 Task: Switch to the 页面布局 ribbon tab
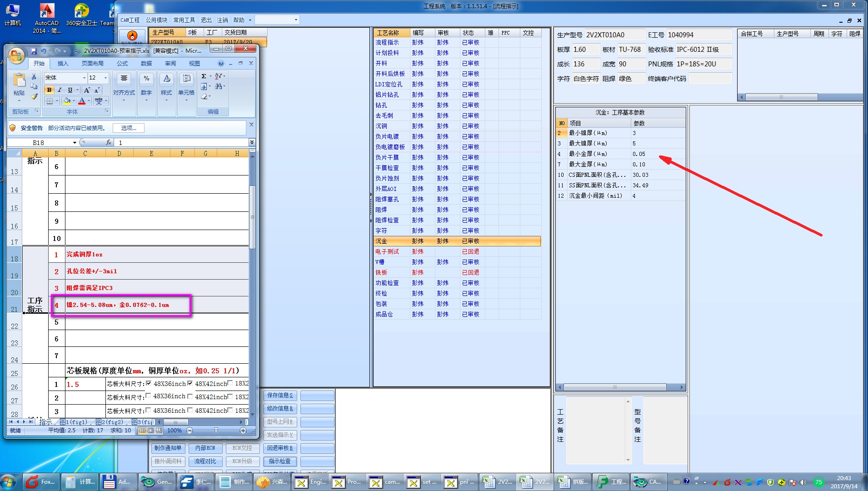point(92,64)
